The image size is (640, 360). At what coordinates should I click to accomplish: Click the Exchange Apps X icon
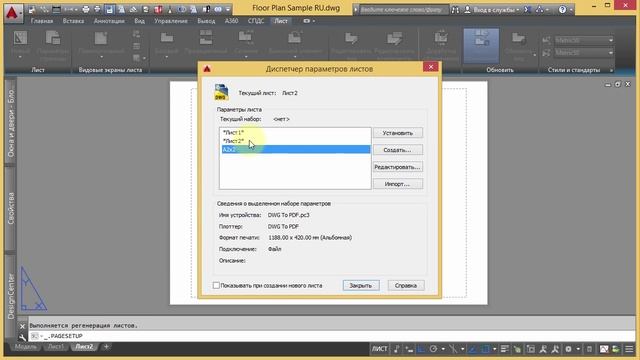527,9
